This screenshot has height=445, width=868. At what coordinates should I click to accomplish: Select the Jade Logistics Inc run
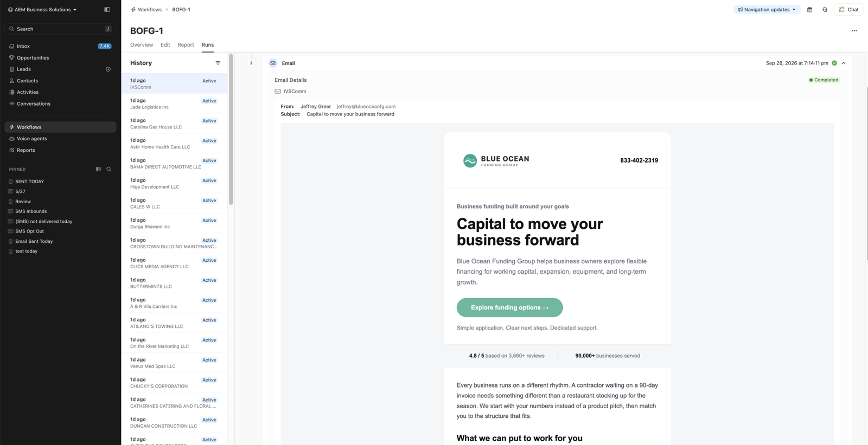pyautogui.click(x=174, y=104)
